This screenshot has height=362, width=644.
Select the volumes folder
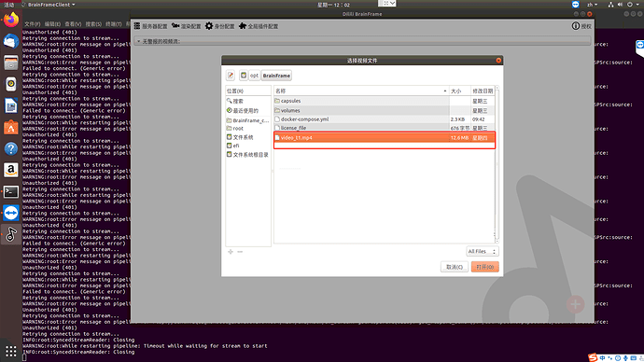(x=384, y=110)
